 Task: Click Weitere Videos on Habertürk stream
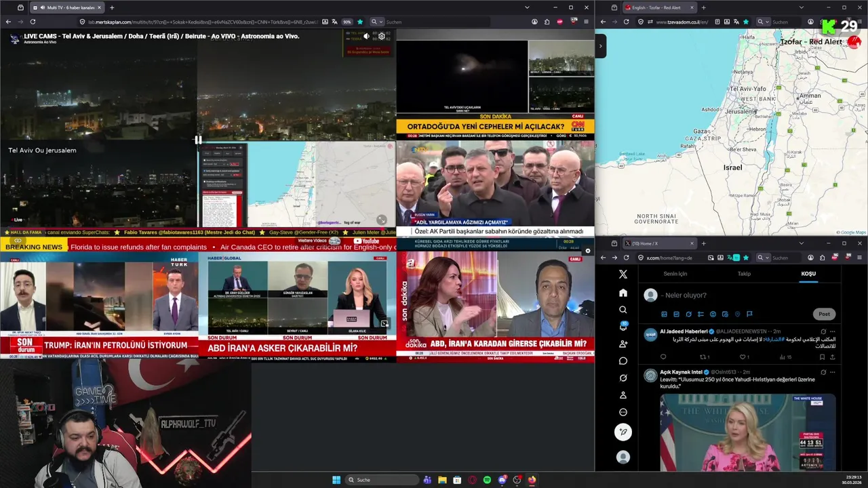click(x=312, y=241)
